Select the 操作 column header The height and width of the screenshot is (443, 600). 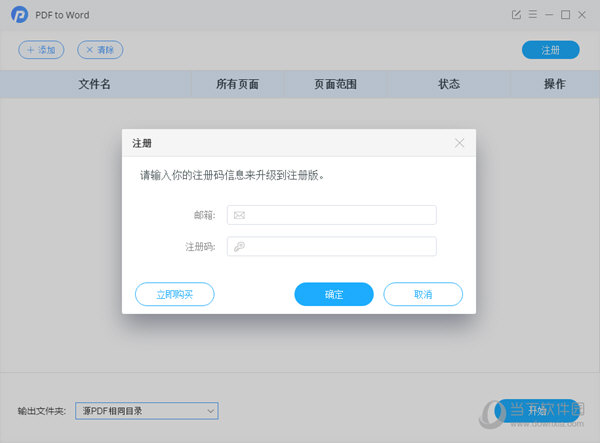555,84
